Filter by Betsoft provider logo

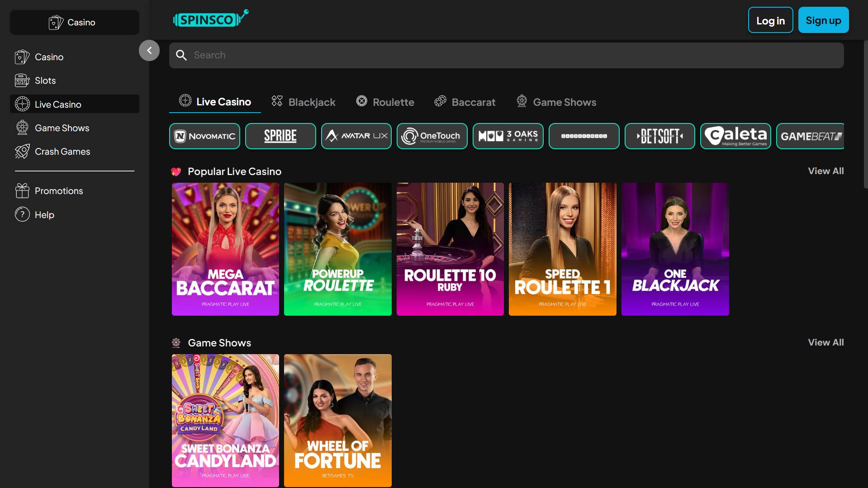click(x=659, y=136)
